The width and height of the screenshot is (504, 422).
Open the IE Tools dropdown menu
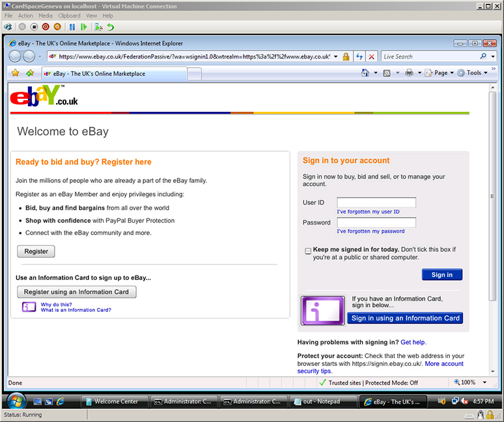pyautogui.click(x=473, y=73)
